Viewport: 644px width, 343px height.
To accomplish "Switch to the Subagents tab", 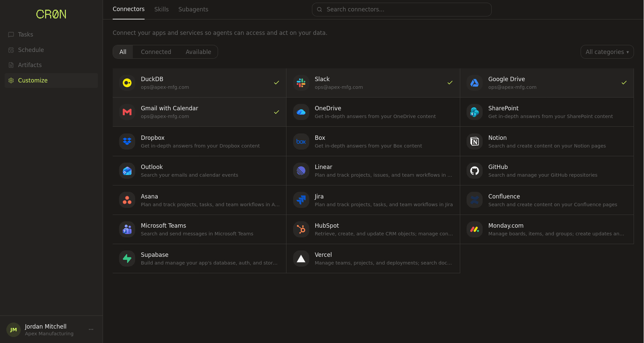I will [x=193, y=9].
